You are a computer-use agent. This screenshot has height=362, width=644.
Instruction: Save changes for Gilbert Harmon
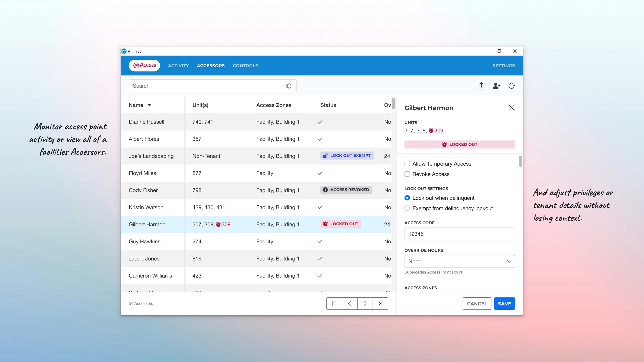coord(504,303)
